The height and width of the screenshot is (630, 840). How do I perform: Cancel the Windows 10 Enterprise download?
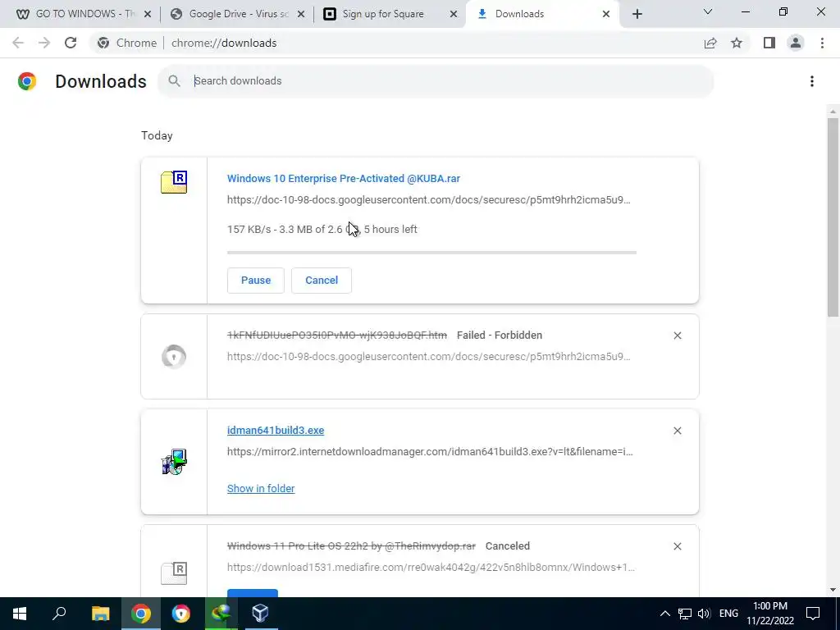pos(322,281)
